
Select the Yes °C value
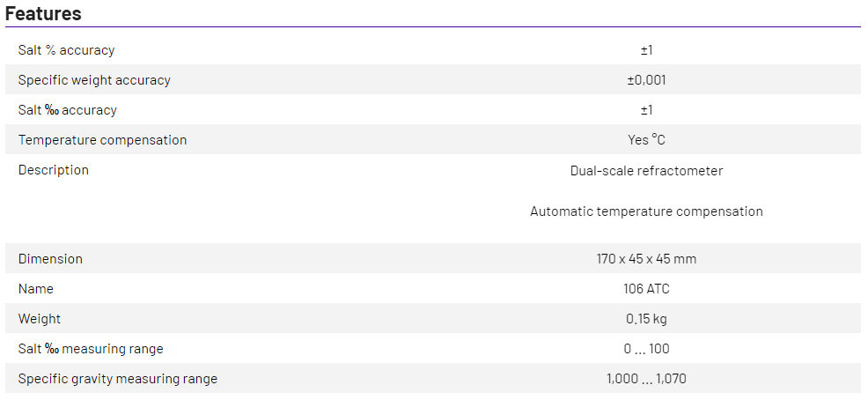coord(646,140)
